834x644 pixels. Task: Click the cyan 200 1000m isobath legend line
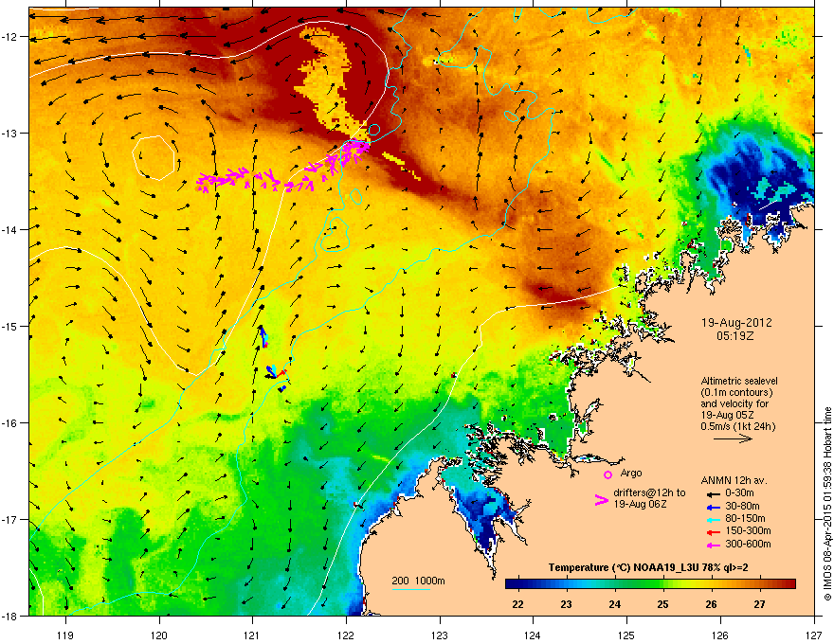click(x=411, y=590)
